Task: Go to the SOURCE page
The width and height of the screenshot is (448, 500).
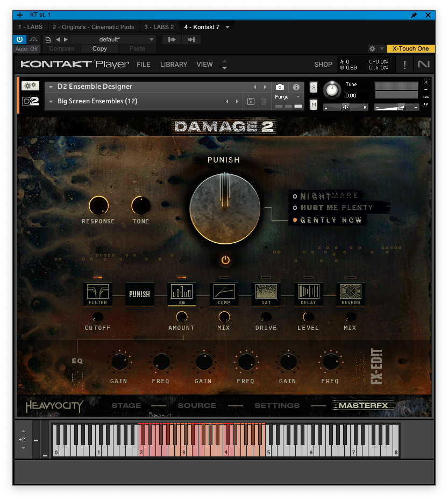Action: click(197, 406)
